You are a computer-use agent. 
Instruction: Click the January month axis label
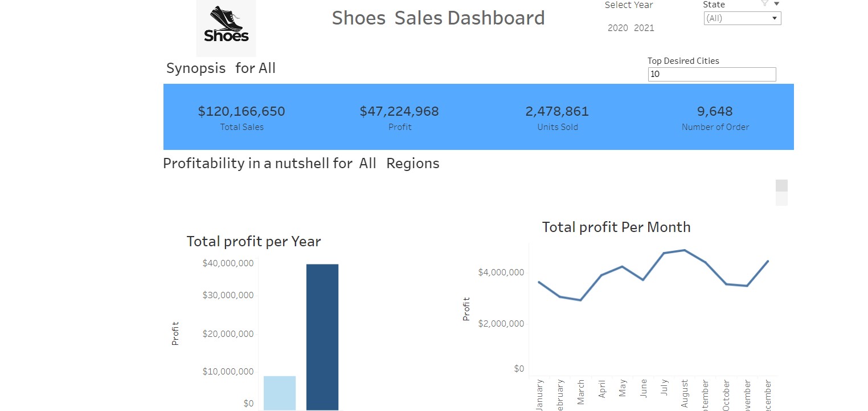click(x=539, y=393)
